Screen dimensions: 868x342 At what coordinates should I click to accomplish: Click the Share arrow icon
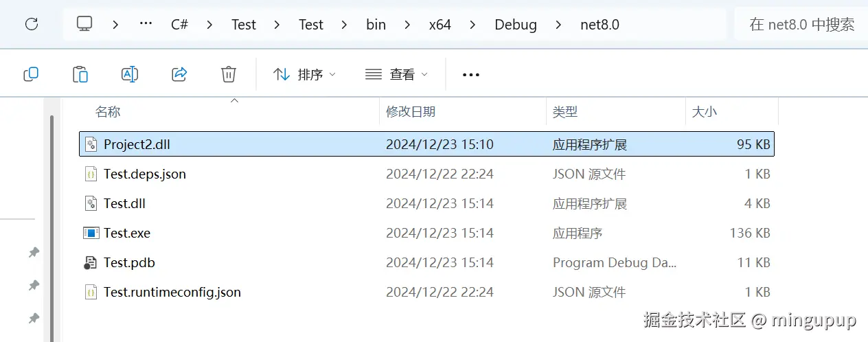(x=179, y=74)
